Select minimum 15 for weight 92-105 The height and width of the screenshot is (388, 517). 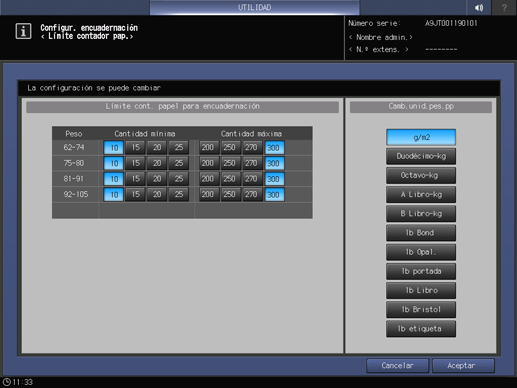pos(135,194)
